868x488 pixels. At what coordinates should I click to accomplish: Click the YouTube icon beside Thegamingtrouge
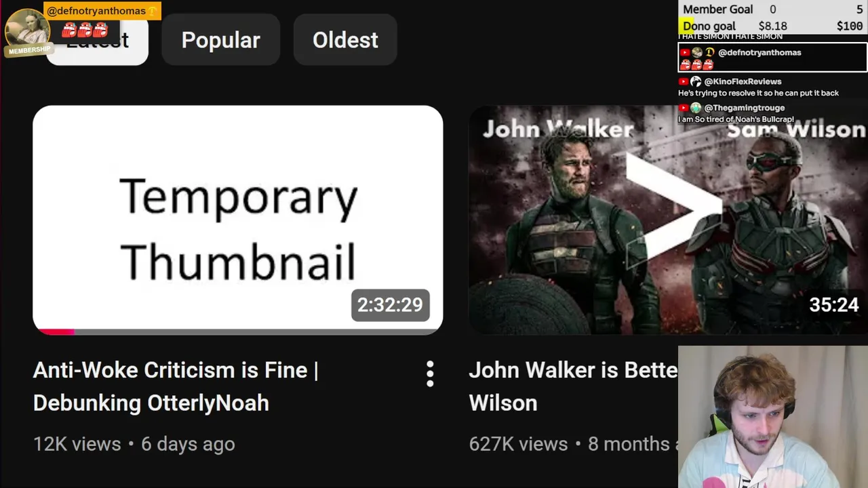(x=684, y=108)
